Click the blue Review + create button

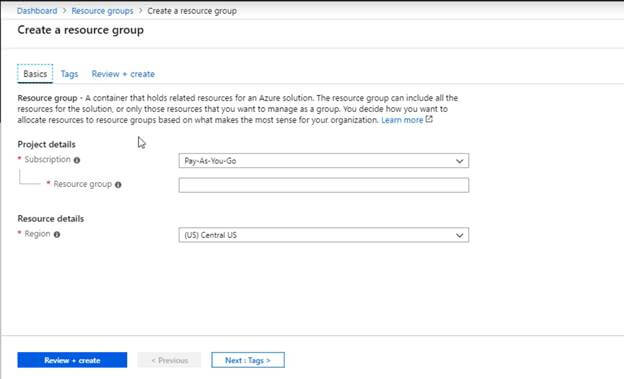[x=72, y=360]
